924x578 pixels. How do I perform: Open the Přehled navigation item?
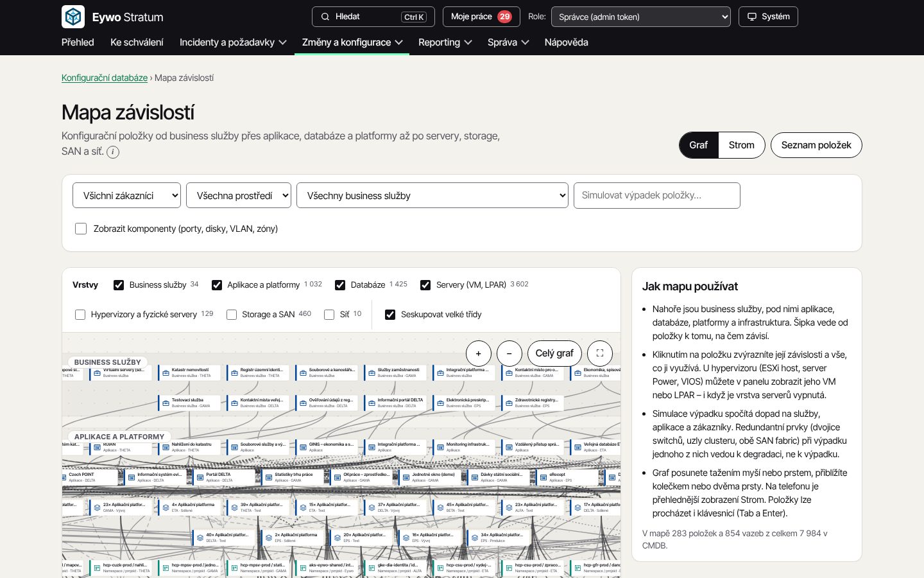click(x=78, y=42)
